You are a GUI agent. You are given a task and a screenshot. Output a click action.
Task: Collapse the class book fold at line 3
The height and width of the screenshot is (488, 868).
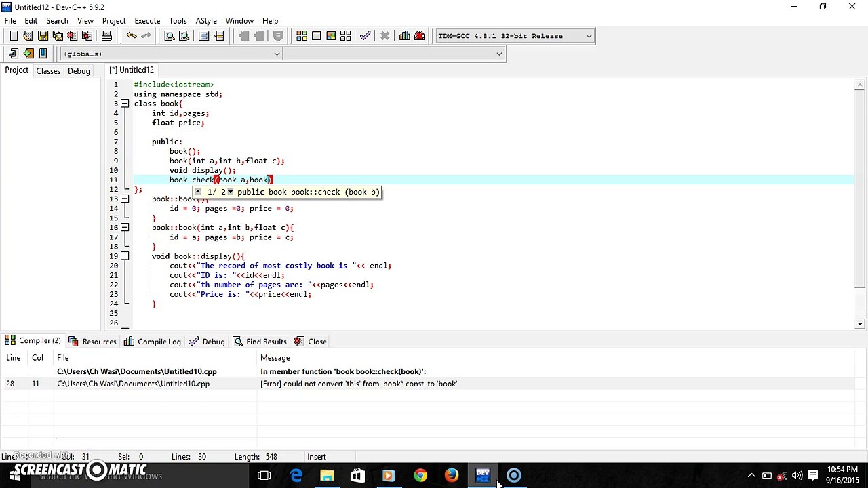coord(125,104)
